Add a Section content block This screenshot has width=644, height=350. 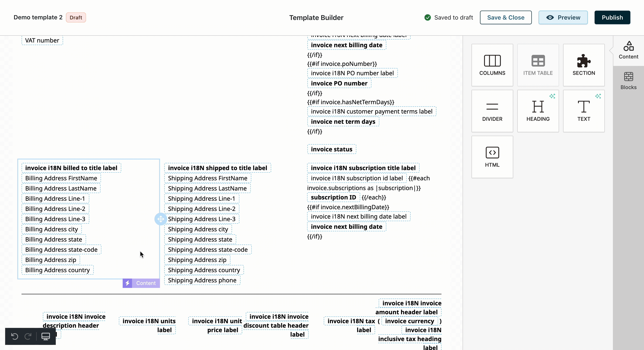pyautogui.click(x=584, y=65)
